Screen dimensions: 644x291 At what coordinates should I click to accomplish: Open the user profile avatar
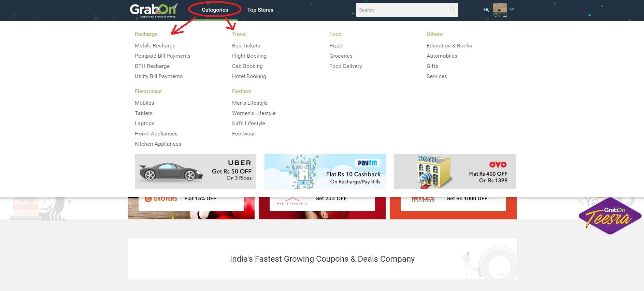pyautogui.click(x=500, y=10)
